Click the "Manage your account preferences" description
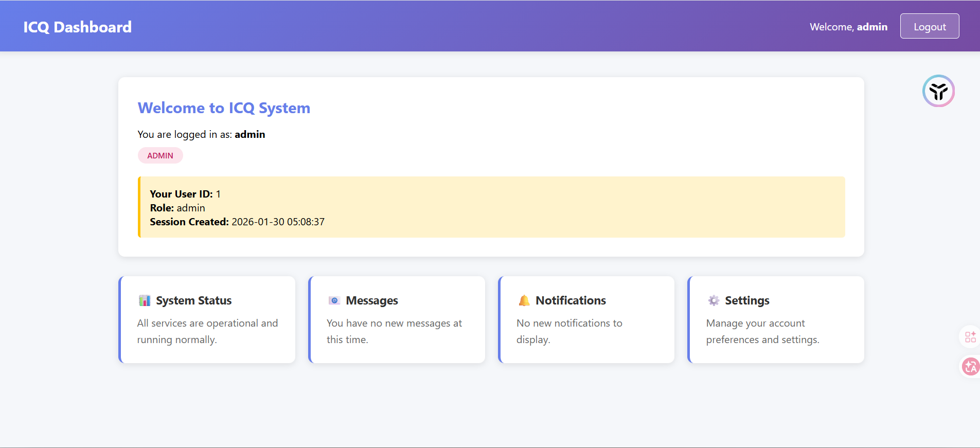The width and height of the screenshot is (980, 448). 762,331
